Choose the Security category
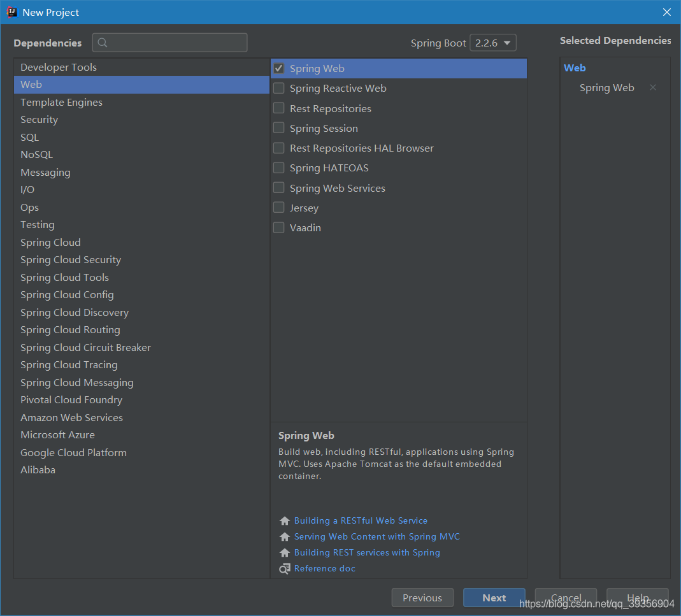 pyautogui.click(x=141, y=120)
